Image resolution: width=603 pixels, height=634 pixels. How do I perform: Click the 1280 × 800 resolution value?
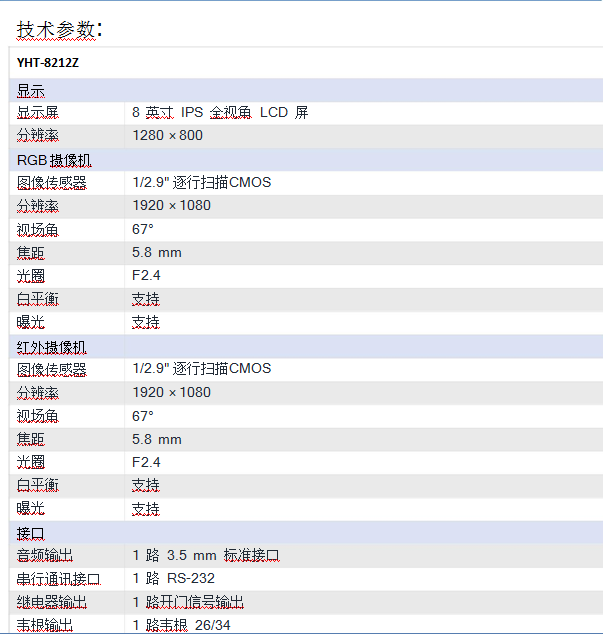(x=167, y=135)
